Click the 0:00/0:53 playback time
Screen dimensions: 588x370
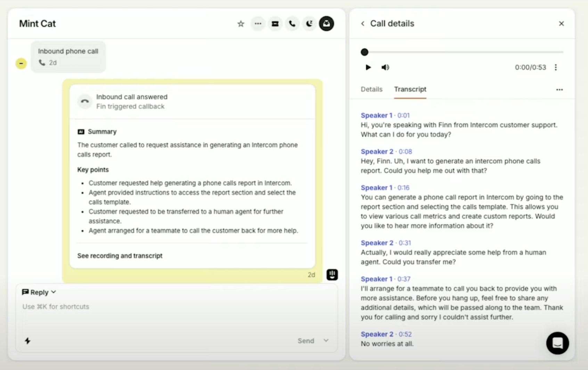tap(530, 67)
